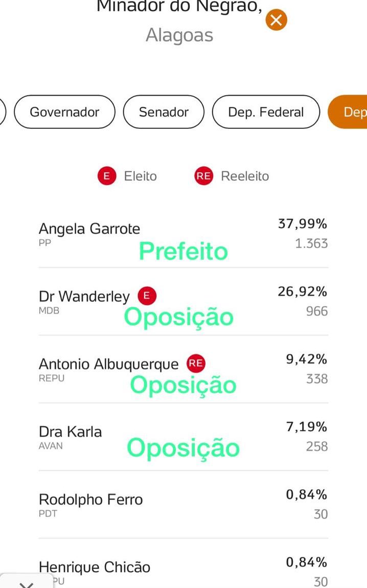
Task: Select the Dep. Federal tab
Action: (266, 112)
